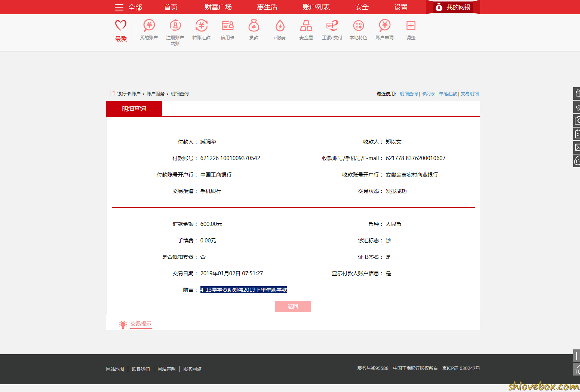
Task: Open 设置 in top navigation
Action: coord(401,7)
